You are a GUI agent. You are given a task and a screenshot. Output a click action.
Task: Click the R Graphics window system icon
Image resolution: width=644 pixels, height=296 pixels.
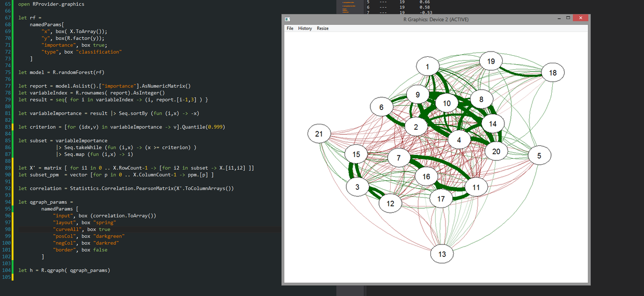pyautogui.click(x=287, y=19)
